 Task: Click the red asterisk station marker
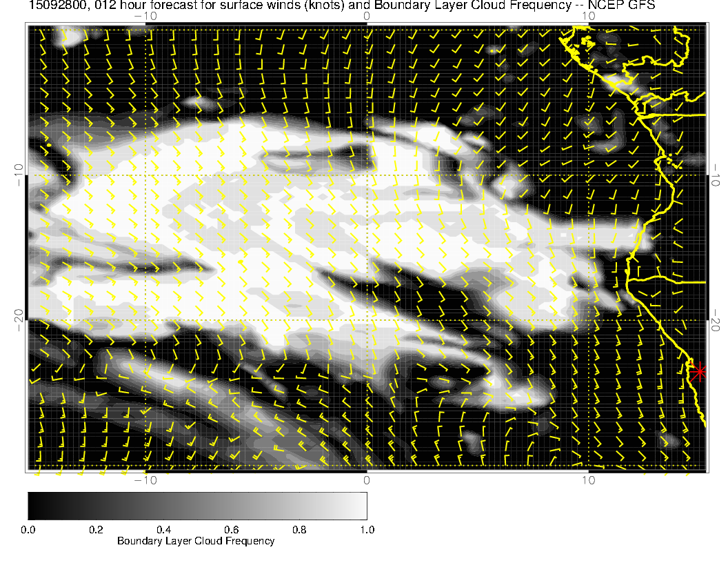[x=699, y=372]
